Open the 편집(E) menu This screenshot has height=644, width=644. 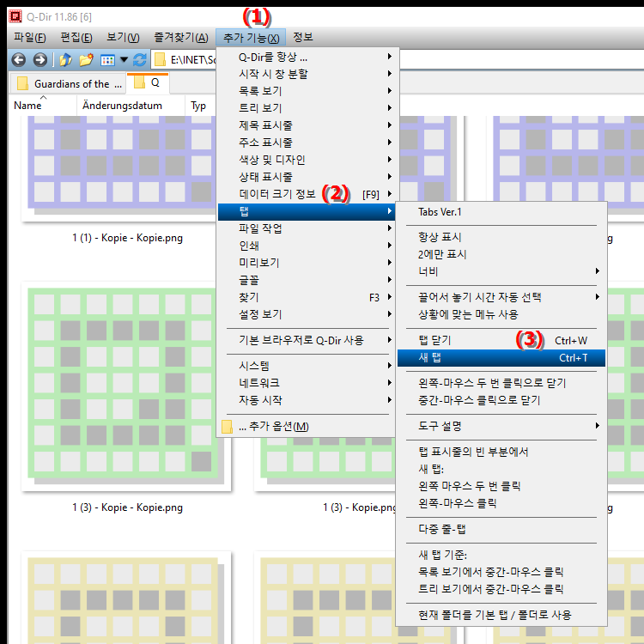click(76, 38)
